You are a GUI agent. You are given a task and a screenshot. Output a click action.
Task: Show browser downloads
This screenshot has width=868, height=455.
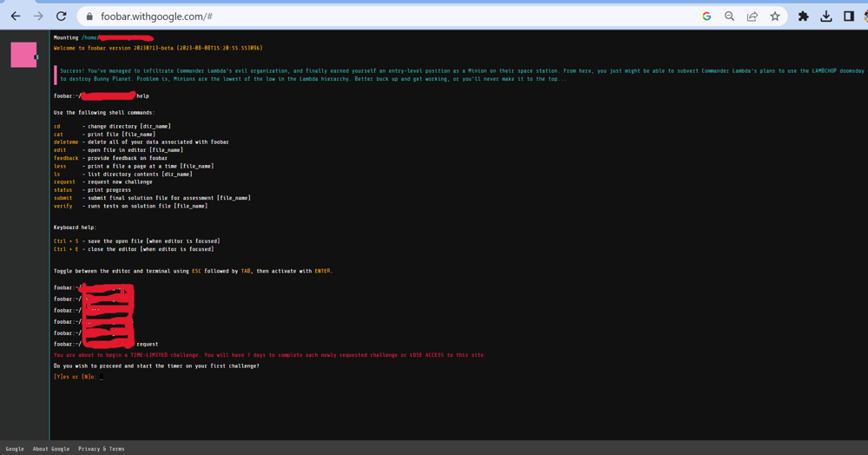(x=826, y=16)
